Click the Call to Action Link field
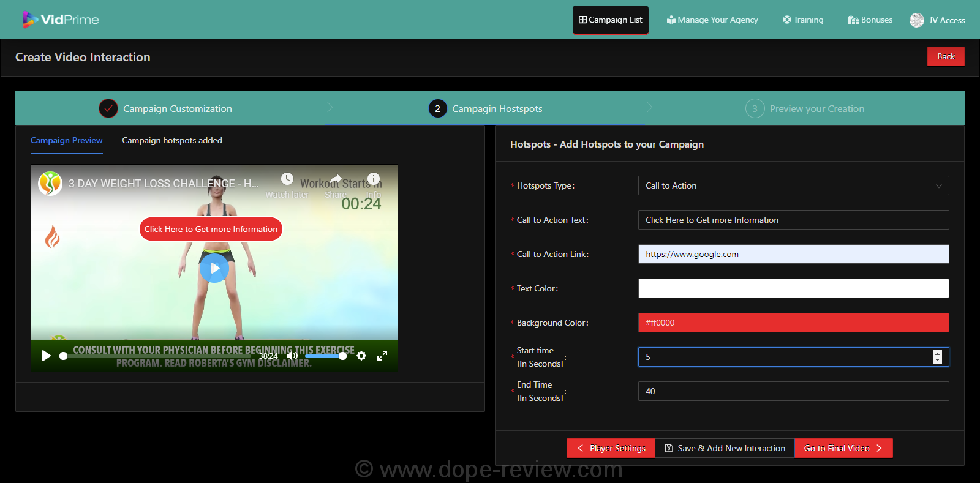 (793, 254)
